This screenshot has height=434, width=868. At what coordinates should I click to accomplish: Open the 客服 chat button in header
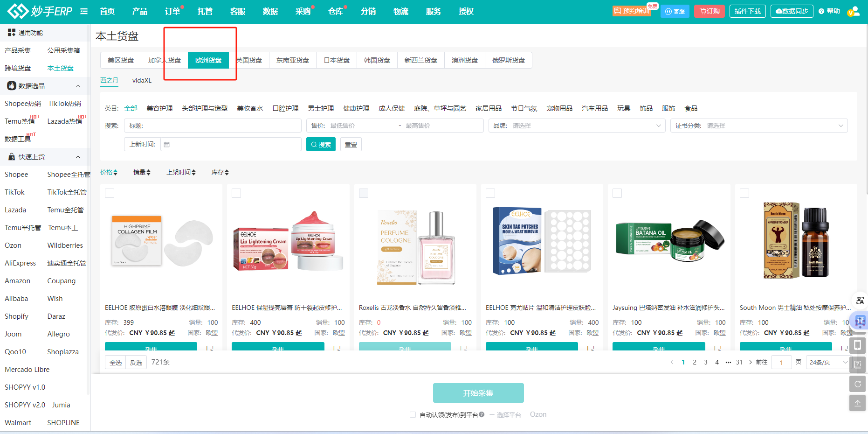(675, 11)
